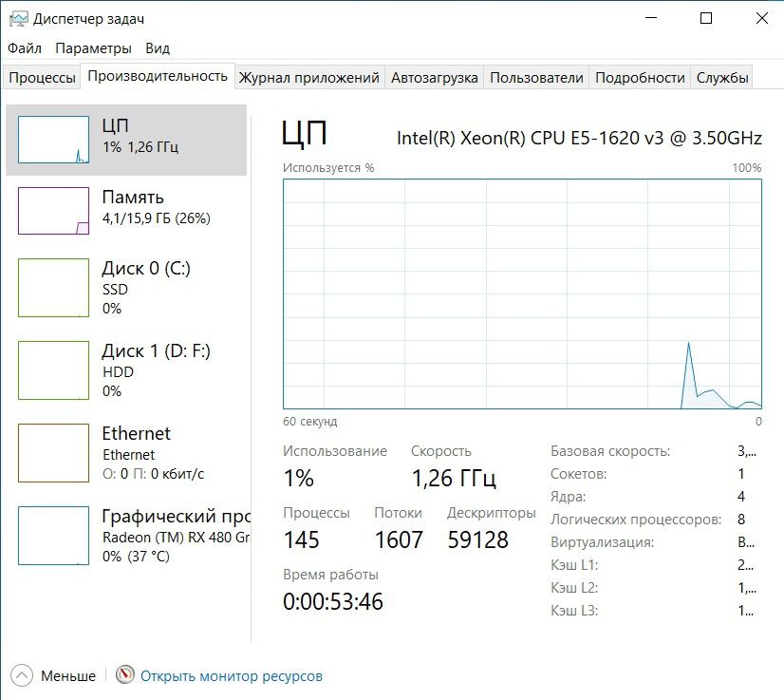Viewport: 784px width, 700px height.
Task: Click the large CPU usage graph
Action: [x=522, y=294]
